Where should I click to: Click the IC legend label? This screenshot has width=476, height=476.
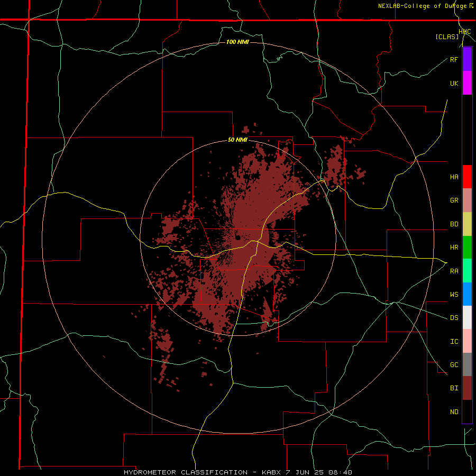(454, 342)
